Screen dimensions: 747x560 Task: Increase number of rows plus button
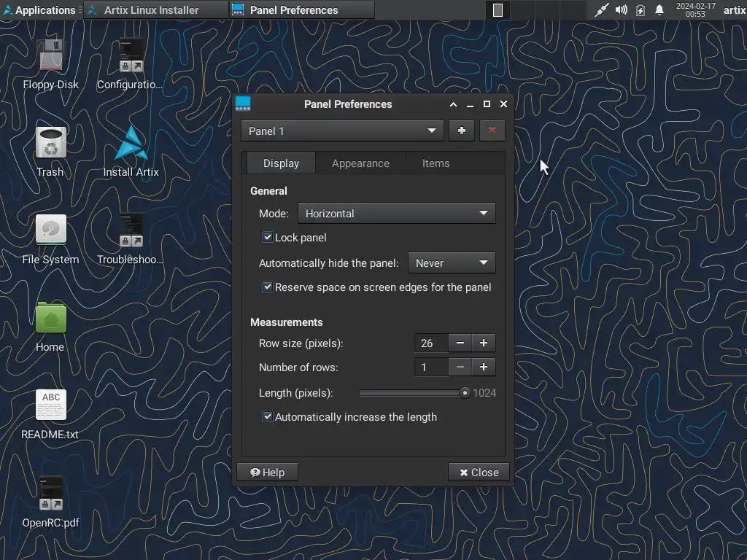[484, 367]
